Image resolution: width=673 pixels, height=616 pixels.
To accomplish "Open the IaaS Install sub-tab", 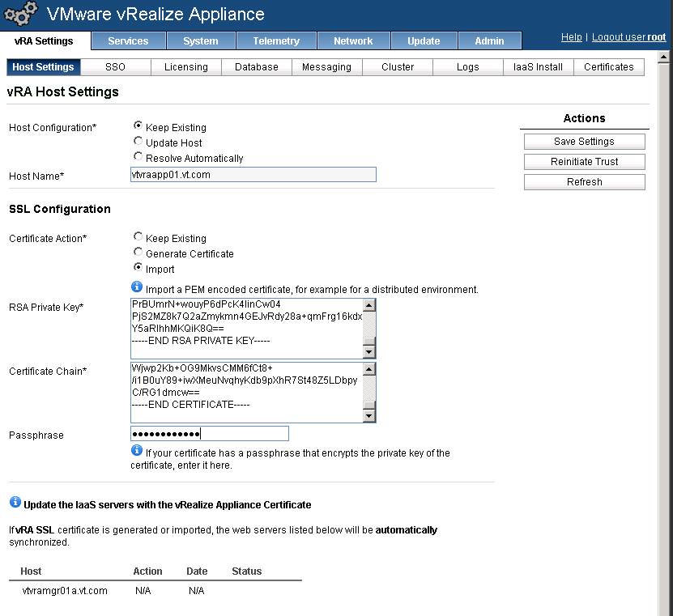I will tap(539, 67).
